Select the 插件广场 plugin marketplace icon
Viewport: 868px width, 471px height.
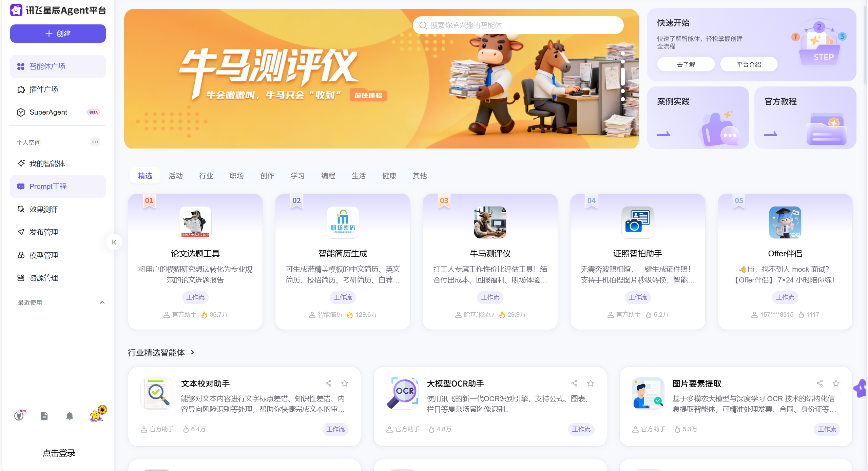(21, 89)
